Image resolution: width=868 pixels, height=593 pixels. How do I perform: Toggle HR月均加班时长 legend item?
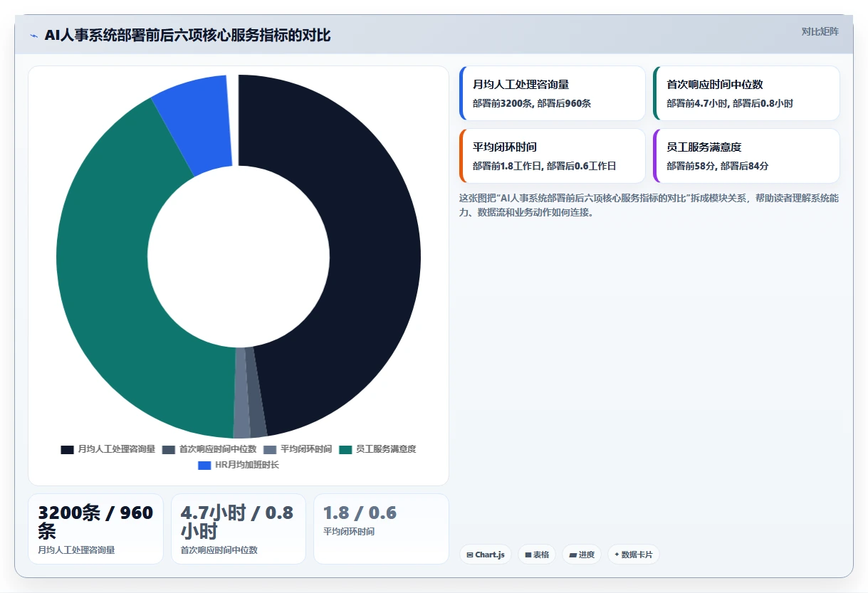239,465
